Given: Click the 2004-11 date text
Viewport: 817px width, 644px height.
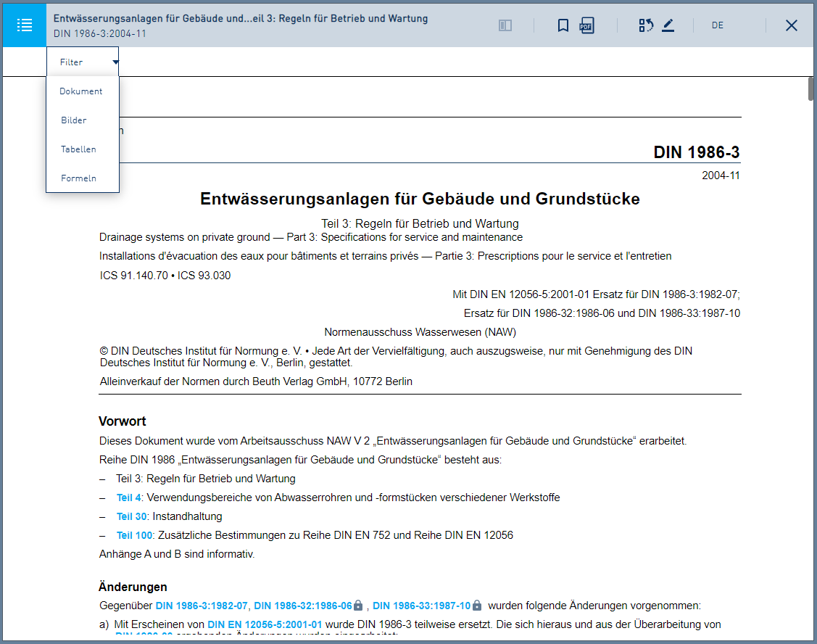Looking at the screenshot, I should pyautogui.click(x=721, y=176).
